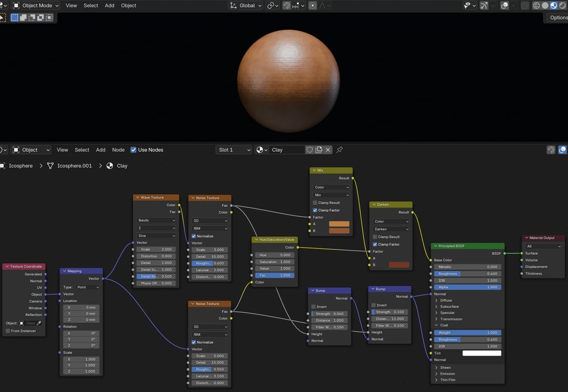Disable Clamp Factor in the Darken node
This screenshot has height=392, width=568.
point(375,245)
